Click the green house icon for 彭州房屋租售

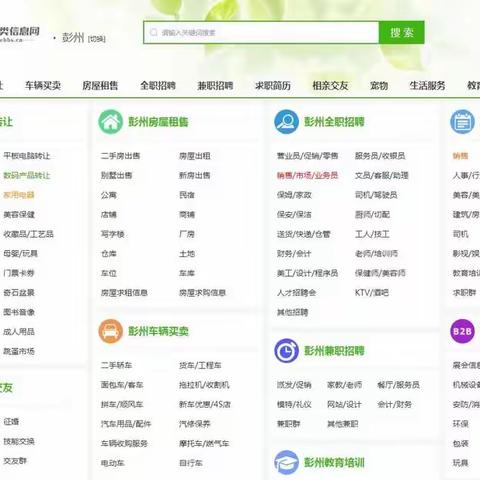pos(111,122)
